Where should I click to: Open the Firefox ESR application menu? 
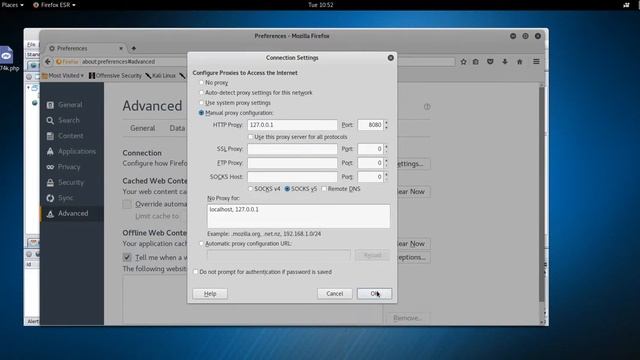[x=54, y=5]
